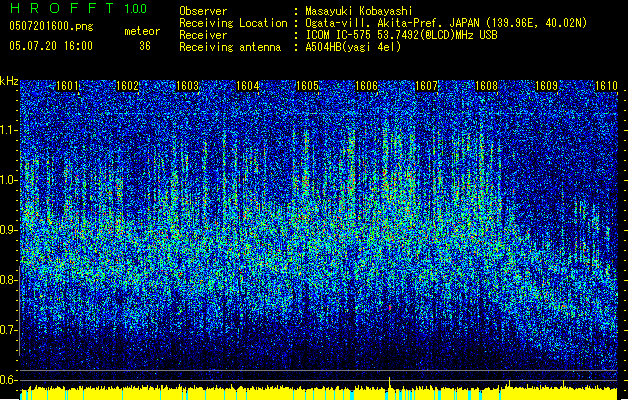Click the 1605 time marker
The height and width of the screenshot is (400, 629).
click(x=307, y=86)
